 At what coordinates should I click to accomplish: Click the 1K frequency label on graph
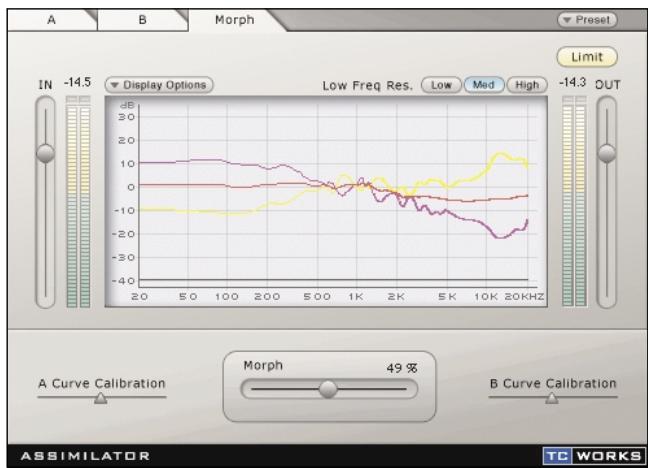356,296
